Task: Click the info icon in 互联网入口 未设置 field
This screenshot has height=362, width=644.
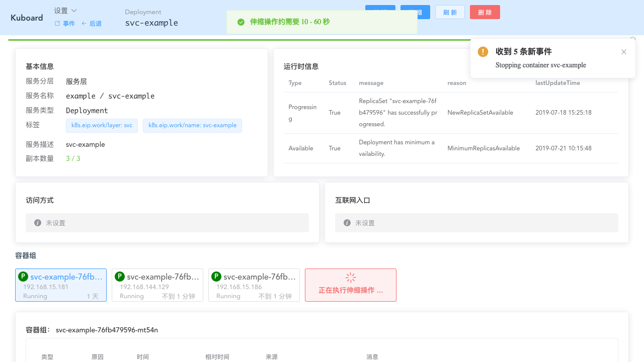Action: click(x=347, y=223)
